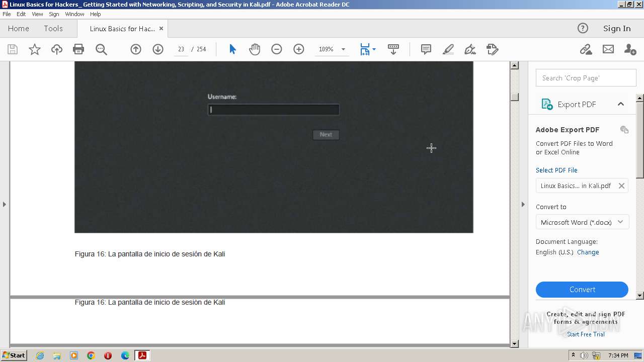Click the Adobe Reader taskbar icon
The width and height of the screenshot is (644, 362).
[142, 355]
